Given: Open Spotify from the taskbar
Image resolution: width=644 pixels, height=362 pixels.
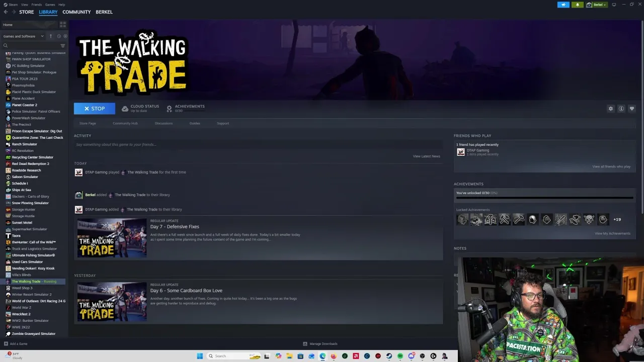Looking at the screenshot, I should click(x=400, y=356).
